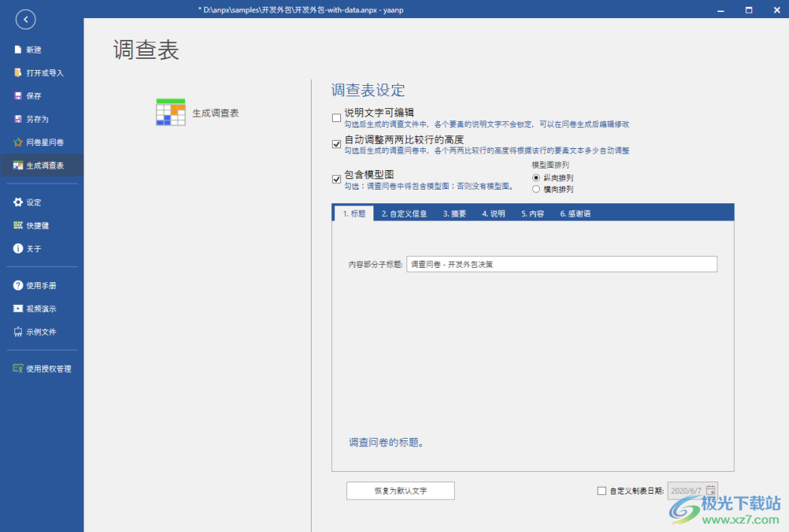Disable 自动调整两两比较行的高度 option

(x=336, y=143)
